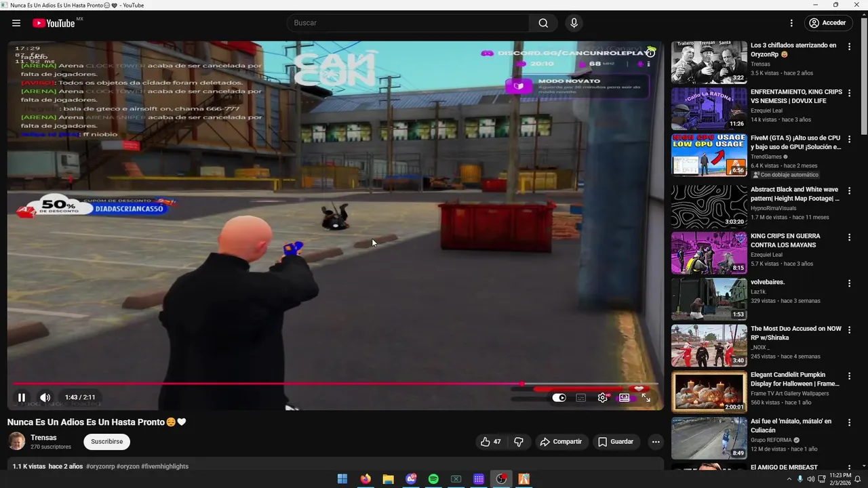Play Abstract Black and White wave video
This screenshot has width=868, height=488.
click(x=709, y=207)
